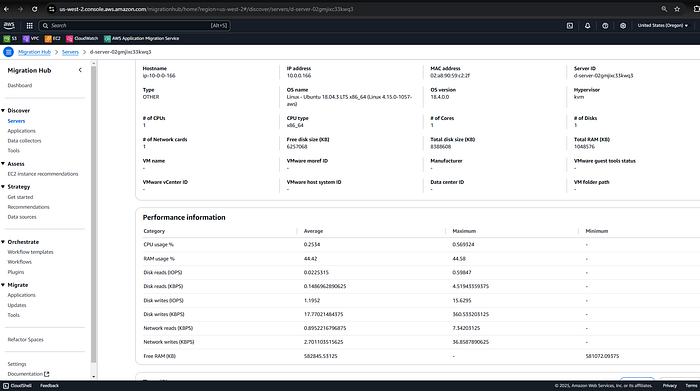Viewport: 700px width, 391px height.
Task: Open CloudShell from top navigation icon
Action: (570, 25)
